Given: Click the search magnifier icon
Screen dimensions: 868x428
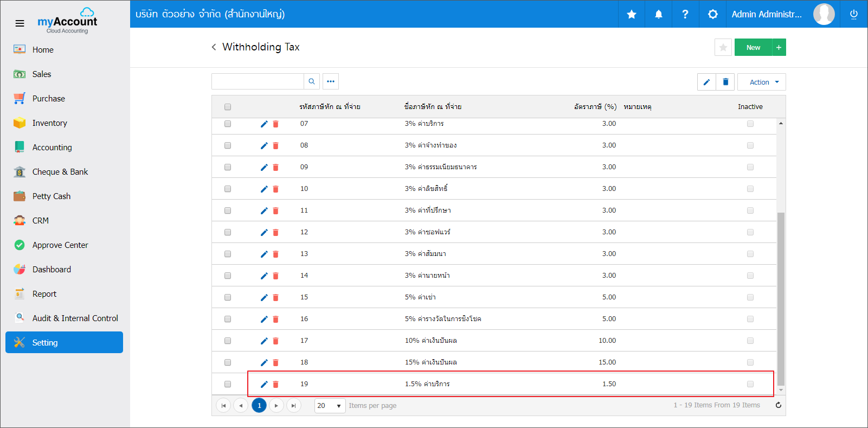Looking at the screenshot, I should point(312,81).
